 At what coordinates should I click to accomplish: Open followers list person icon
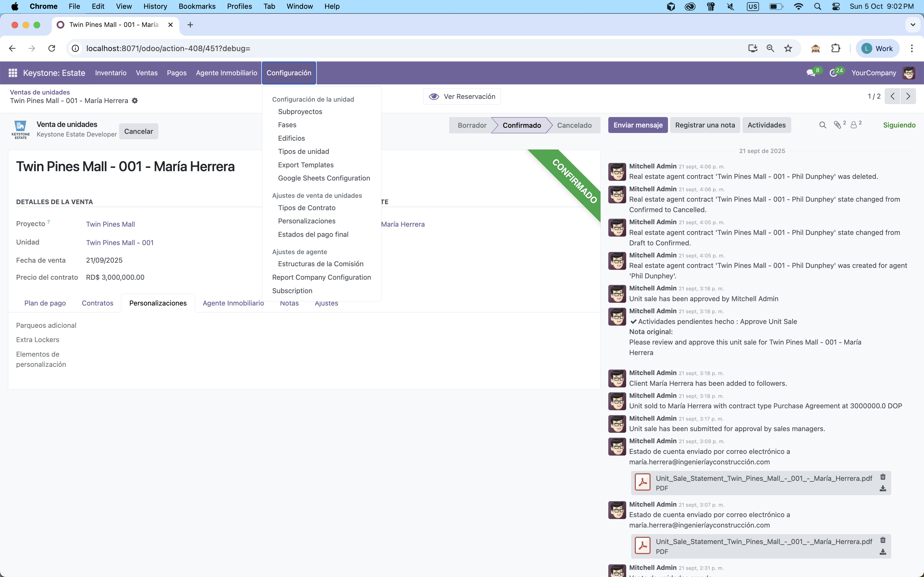[x=854, y=125]
